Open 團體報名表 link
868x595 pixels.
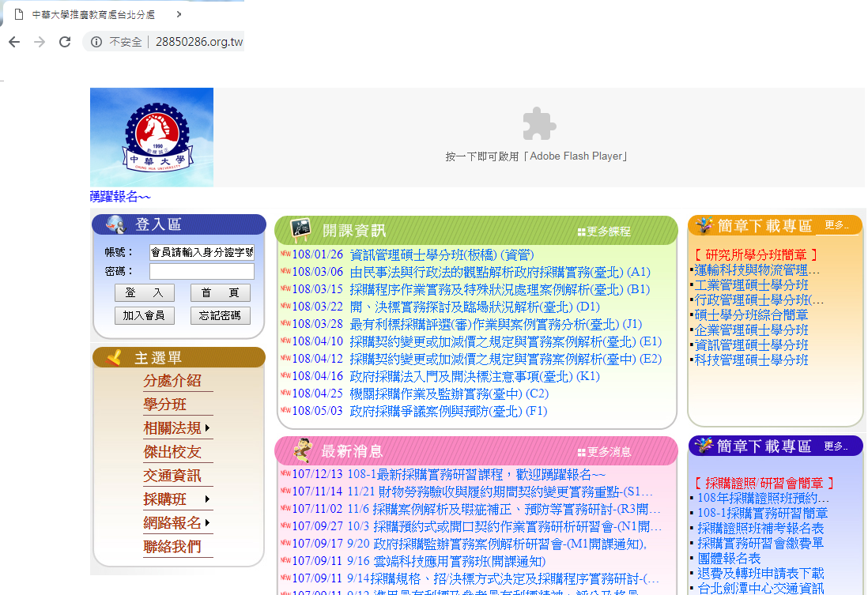(x=729, y=559)
